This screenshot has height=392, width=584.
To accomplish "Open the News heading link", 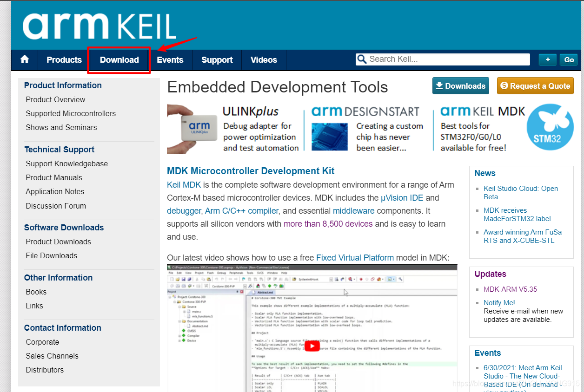I will pyautogui.click(x=485, y=173).
